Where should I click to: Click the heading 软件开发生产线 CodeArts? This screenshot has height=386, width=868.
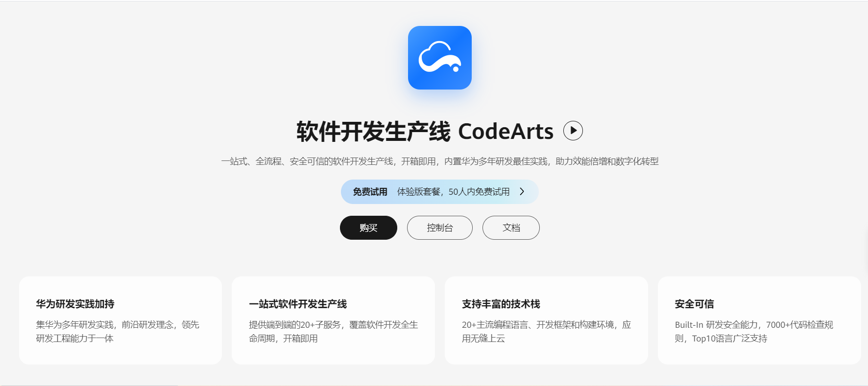(425, 131)
